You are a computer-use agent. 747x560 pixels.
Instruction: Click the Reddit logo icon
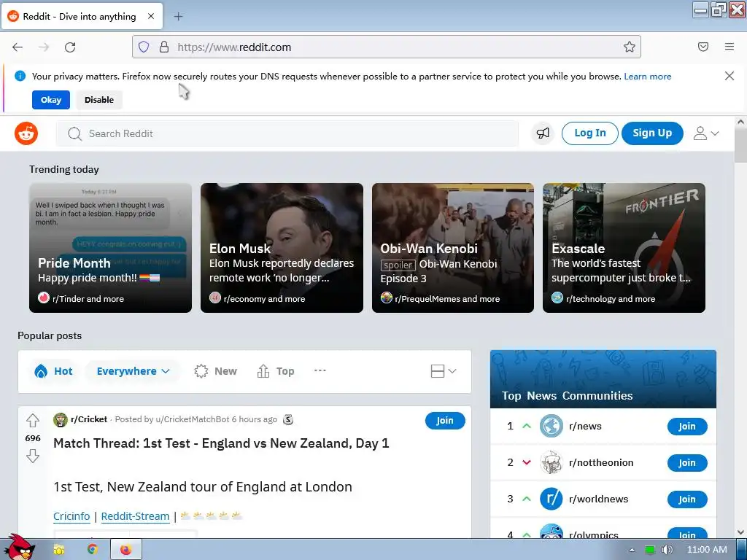pos(26,133)
